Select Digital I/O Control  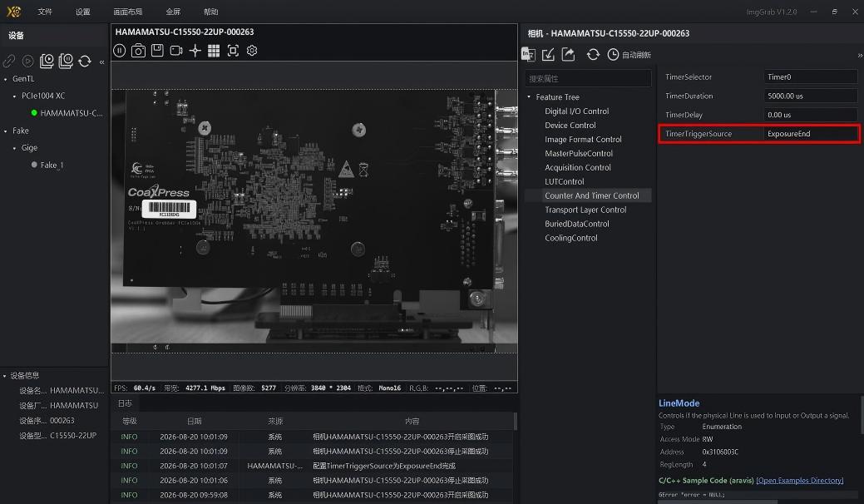point(576,111)
